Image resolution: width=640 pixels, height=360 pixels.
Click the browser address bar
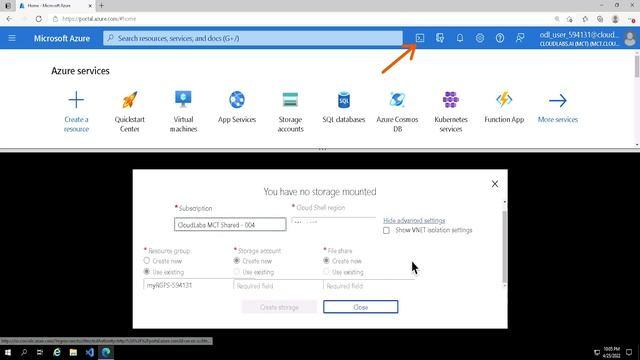point(302,19)
